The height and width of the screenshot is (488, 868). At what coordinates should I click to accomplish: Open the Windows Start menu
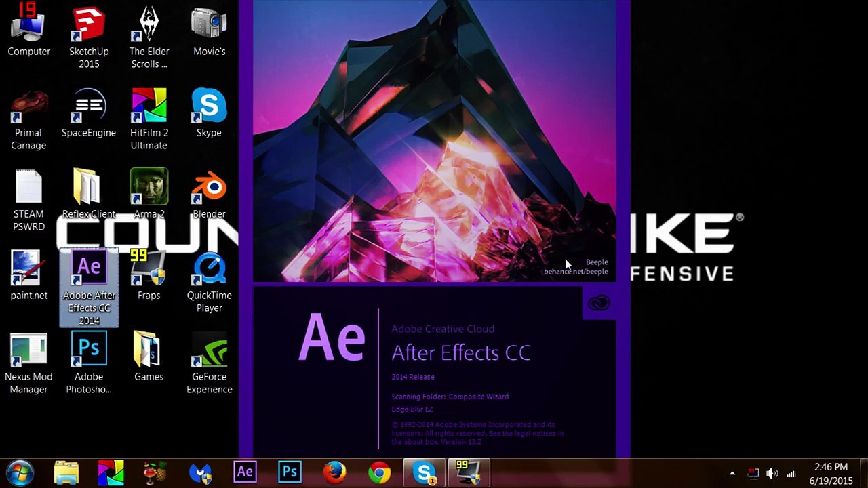point(20,472)
